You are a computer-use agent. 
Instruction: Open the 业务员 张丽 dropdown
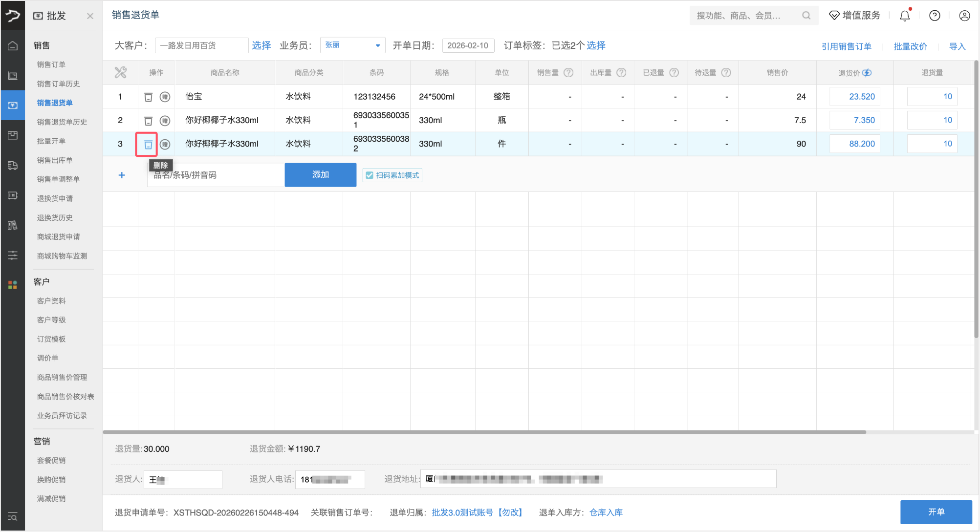(352, 45)
